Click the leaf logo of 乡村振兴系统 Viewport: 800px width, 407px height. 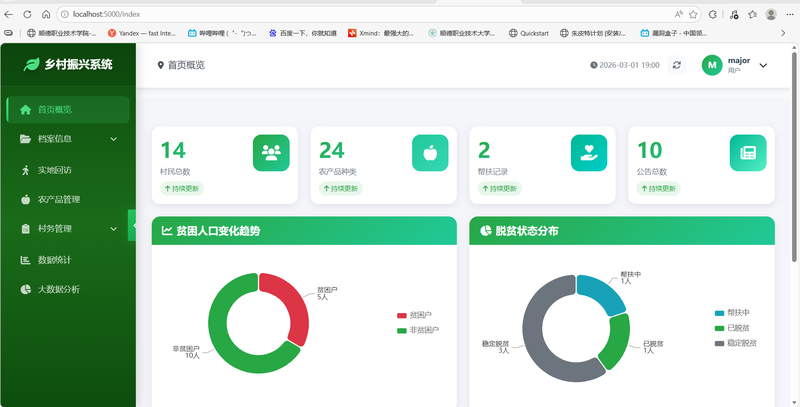point(31,64)
